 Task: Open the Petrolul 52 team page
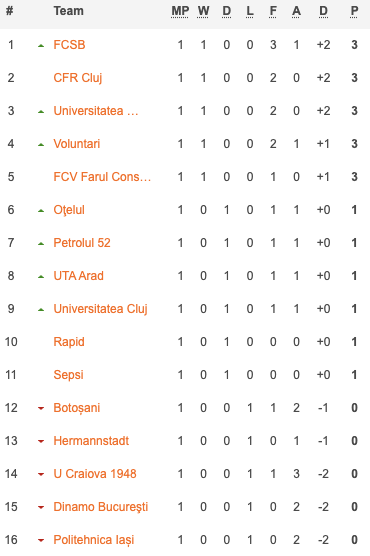tap(82, 243)
